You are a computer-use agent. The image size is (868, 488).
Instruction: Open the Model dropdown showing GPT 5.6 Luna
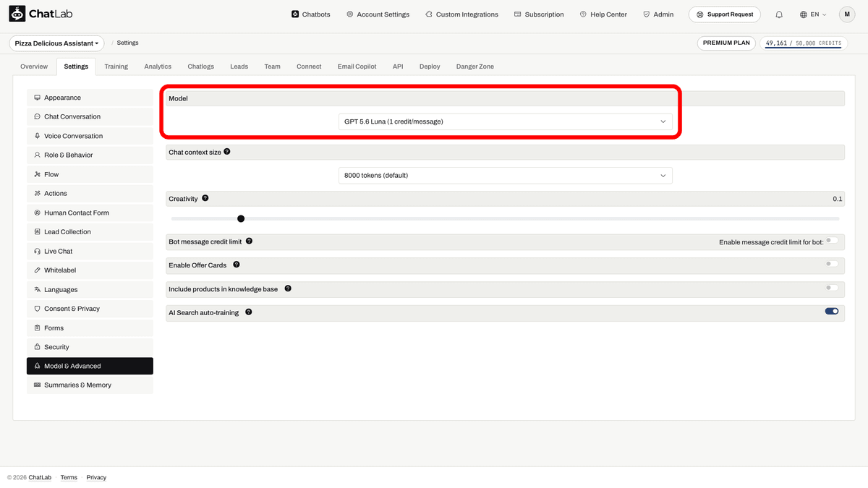coord(506,121)
